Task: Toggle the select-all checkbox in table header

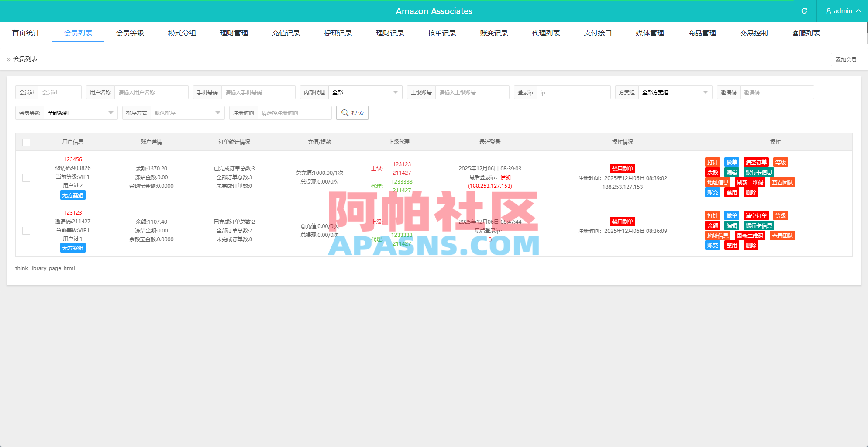Action: point(26,142)
